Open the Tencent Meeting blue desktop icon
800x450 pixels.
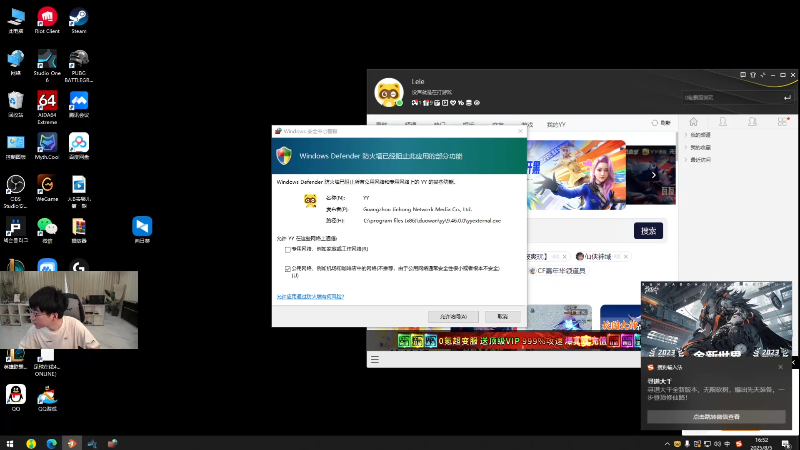point(79,104)
